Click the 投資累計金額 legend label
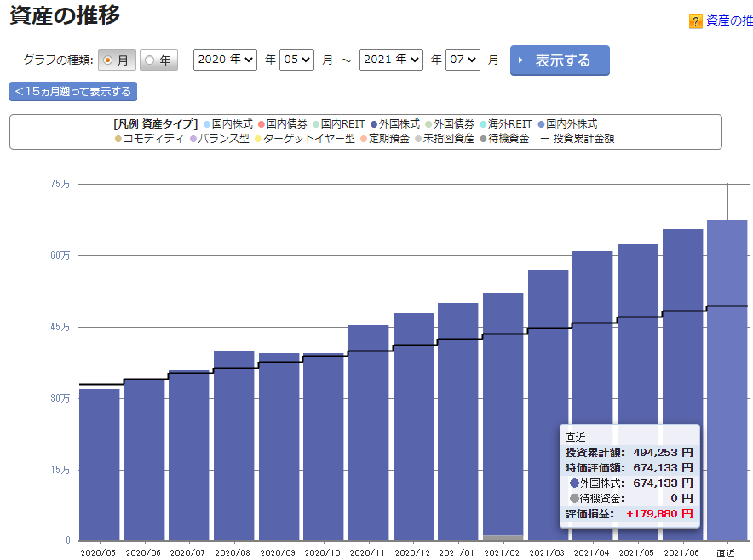 pyautogui.click(x=584, y=139)
